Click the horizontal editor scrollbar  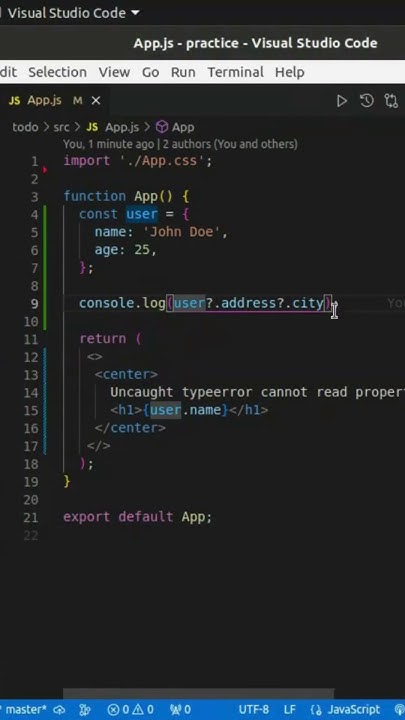pyautogui.click(x=198, y=693)
